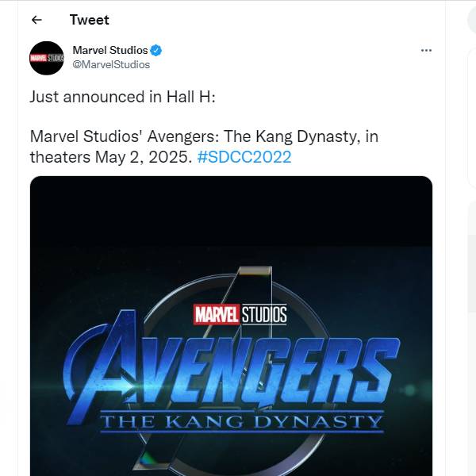Open the #SDCC2022 hashtag link

pyautogui.click(x=244, y=157)
